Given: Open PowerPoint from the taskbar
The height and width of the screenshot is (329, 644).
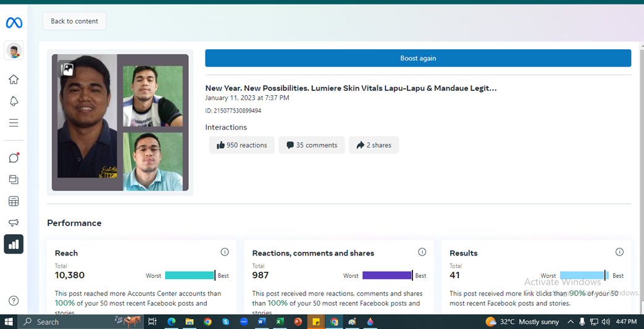Looking at the screenshot, I should pyautogui.click(x=298, y=322).
